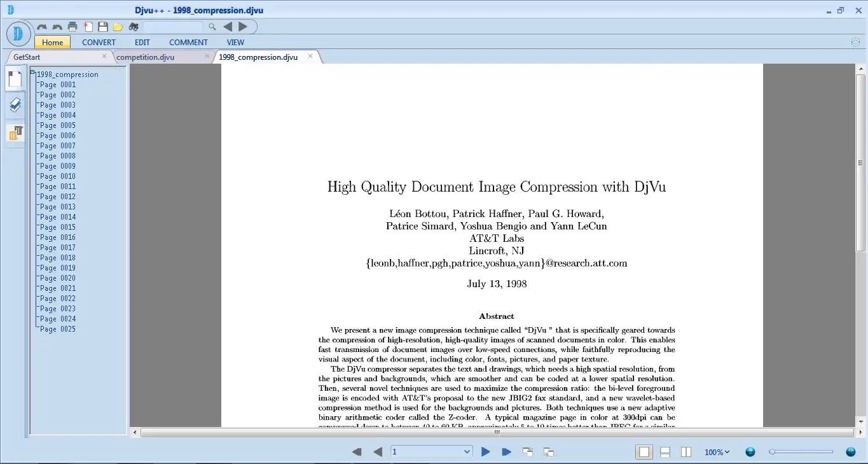Go to first page button
The image size is (868, 464).
(x=357, y=452)
